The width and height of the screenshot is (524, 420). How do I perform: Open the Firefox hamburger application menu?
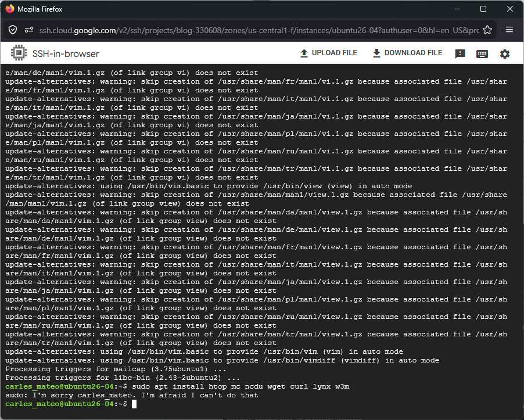(509, 30)
